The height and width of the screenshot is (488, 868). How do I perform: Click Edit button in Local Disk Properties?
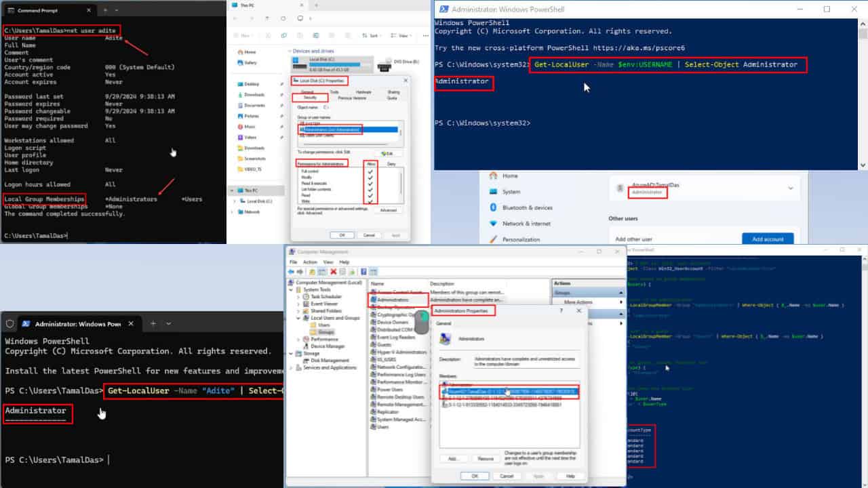click(x=387, y=154)
